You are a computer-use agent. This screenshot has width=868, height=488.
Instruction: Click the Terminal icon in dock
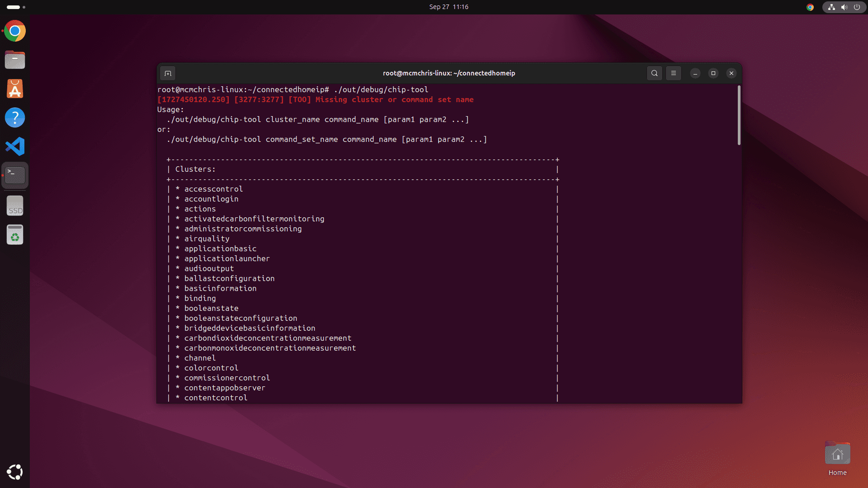15,175
